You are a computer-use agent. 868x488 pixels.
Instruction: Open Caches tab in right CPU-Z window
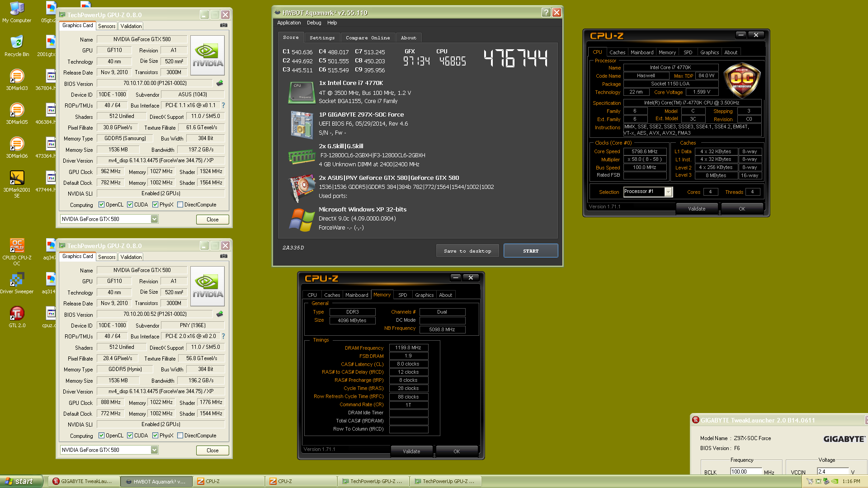[617, 52]
